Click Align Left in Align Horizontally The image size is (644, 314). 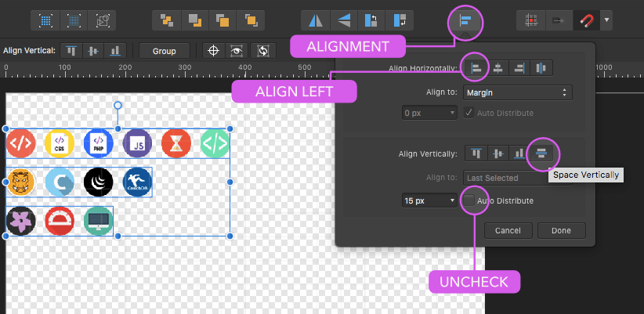tap(476, 68)
